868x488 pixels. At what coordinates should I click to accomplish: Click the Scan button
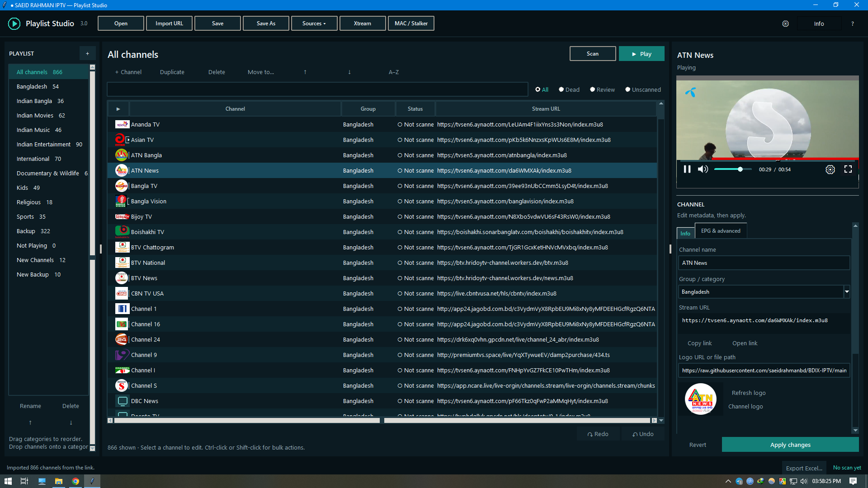coord(593,53)
